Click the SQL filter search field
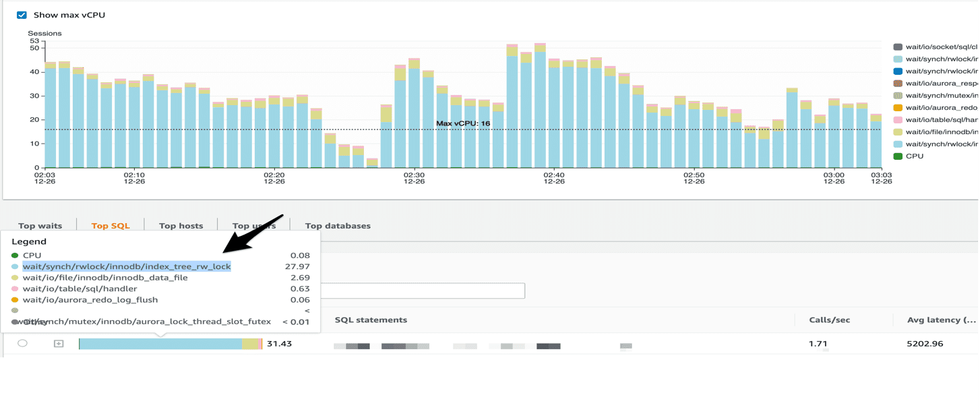Viewport: 980px width, 420px height. click(423, 291)
